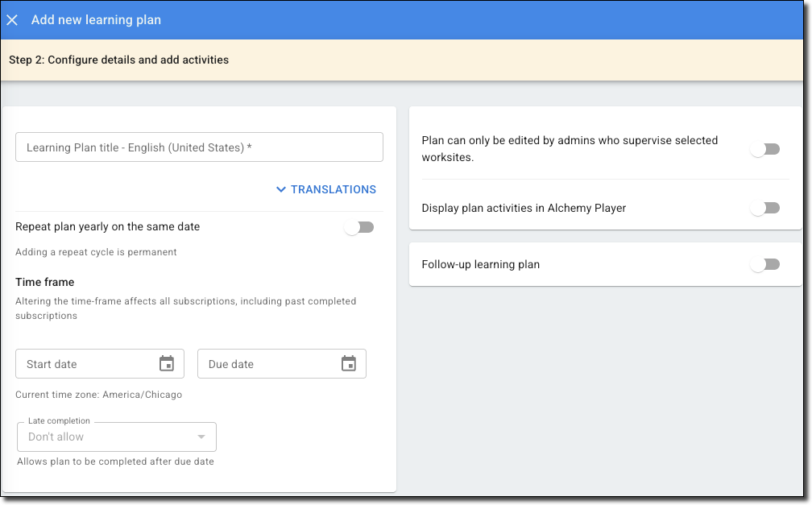Toggle admin-only editing for selected worksites
The width and height of the screenshot is (812, 505).
764,149
